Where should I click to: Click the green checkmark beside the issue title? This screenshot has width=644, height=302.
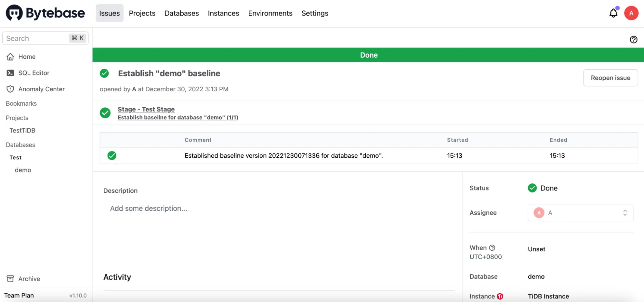[104, 73]
